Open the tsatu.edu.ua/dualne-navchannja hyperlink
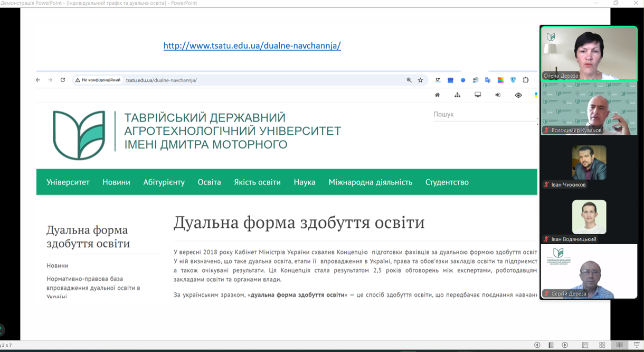 tap(252, 45)
